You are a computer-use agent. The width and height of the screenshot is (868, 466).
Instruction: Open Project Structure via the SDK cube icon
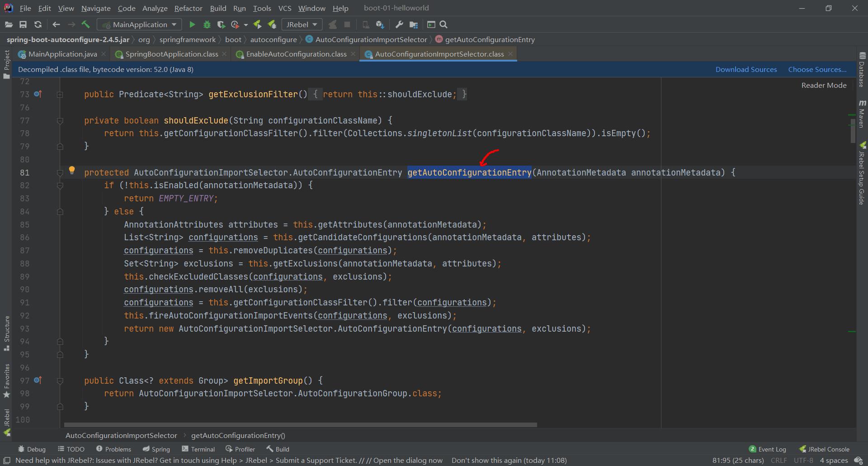(380, 24)
